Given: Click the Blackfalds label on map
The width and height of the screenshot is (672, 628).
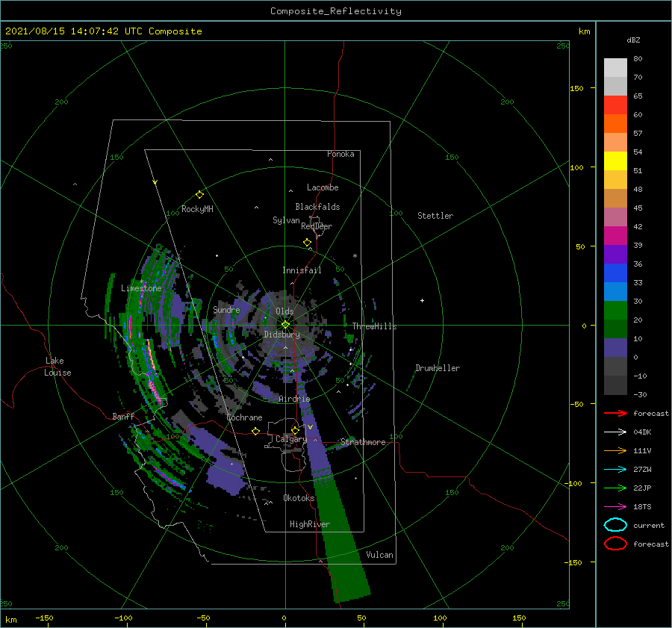Looking at the screenshot, I should 317,207.
